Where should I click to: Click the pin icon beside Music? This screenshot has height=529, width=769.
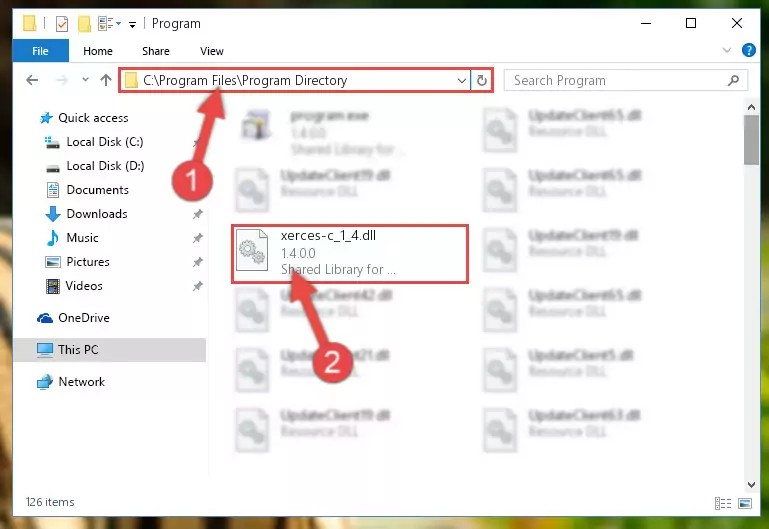198,238
